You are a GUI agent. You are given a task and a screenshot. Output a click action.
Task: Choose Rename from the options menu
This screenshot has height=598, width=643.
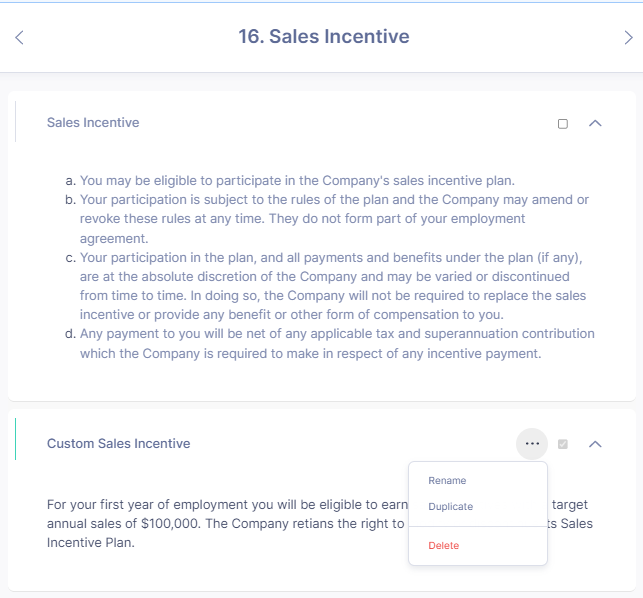coord(447,481)
